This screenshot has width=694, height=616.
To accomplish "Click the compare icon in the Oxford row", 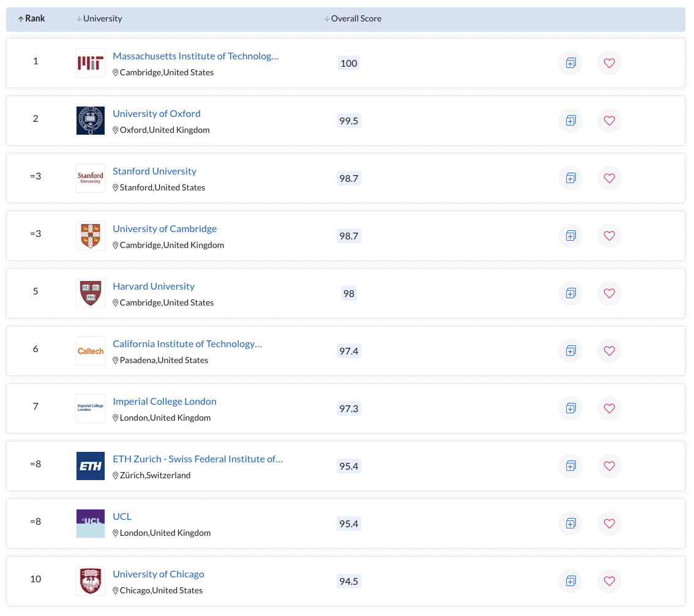I will [570, 121].
